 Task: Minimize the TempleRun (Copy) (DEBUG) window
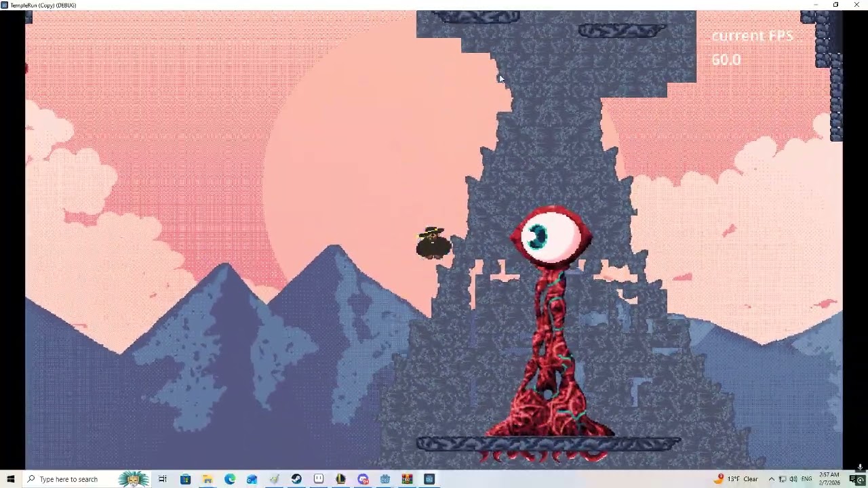click(x=816, y=5)
